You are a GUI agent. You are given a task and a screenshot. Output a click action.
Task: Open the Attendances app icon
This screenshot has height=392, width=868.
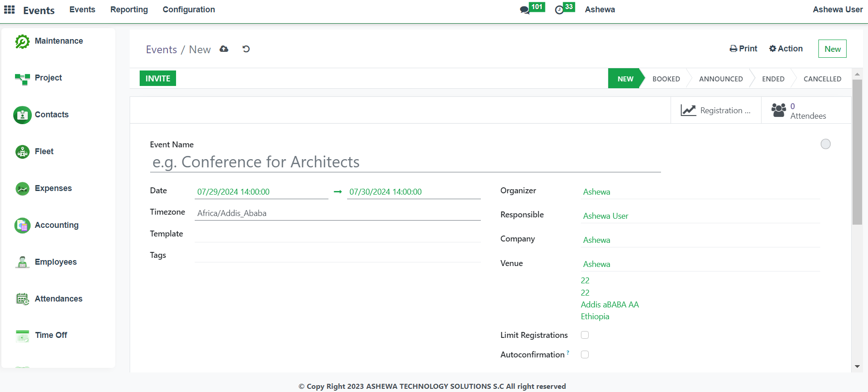click(x=22, y=299)
